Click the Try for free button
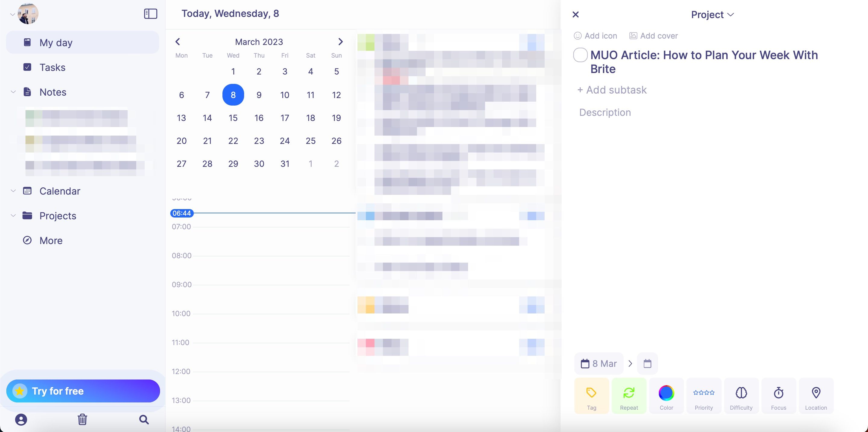Viewport: 868px width, 432px height. (83, 391)
